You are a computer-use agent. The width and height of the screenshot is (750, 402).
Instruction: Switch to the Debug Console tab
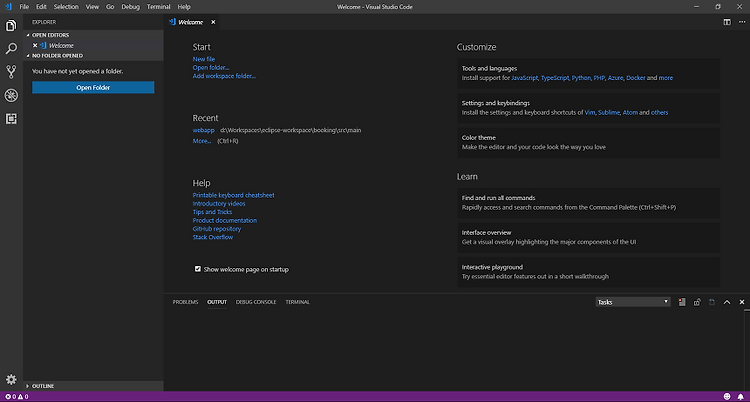256,302
